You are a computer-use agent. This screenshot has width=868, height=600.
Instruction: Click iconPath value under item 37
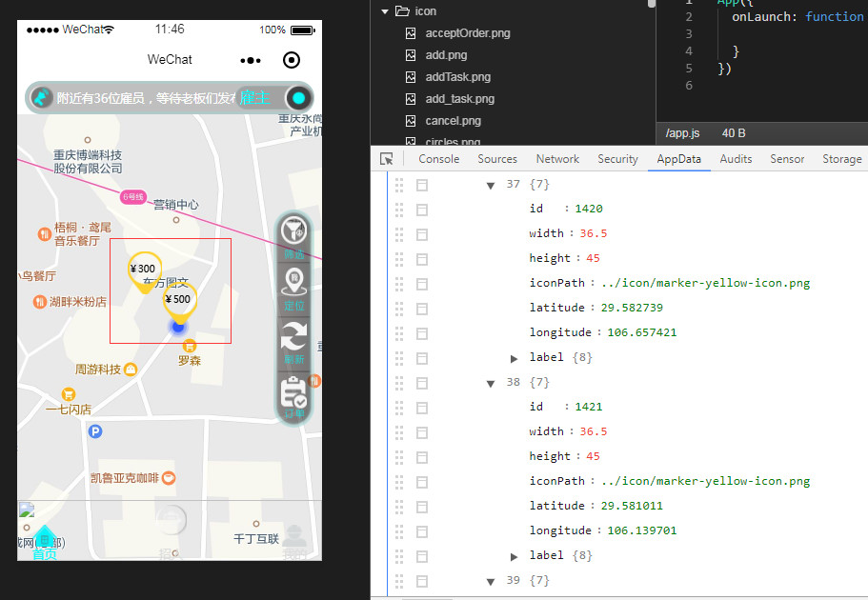coord(705,284)
